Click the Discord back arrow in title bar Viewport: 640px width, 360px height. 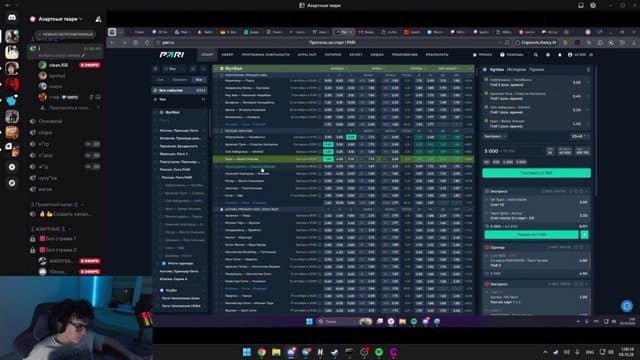click(x=8, y=5)
